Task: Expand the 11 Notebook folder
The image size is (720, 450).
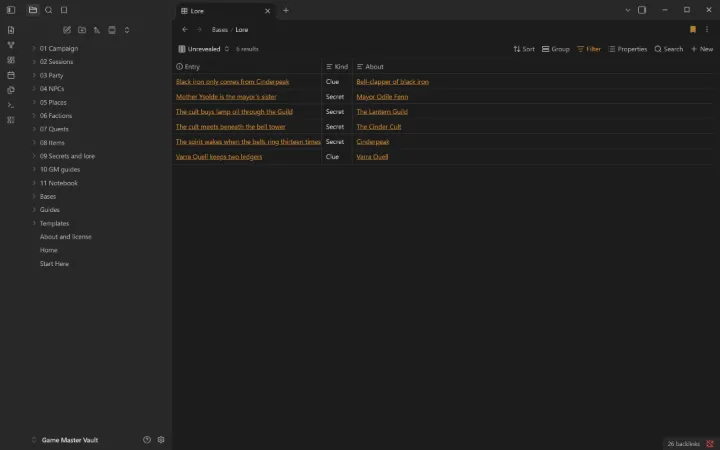Action: pyautogui.click(x=59, y=183)
